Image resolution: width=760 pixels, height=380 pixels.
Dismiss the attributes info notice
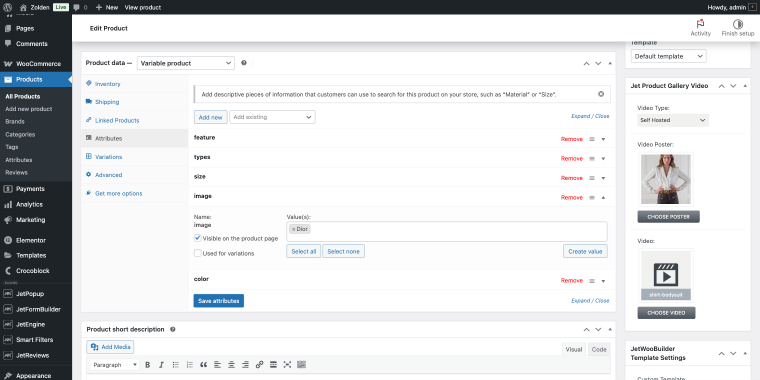tap(601, 94)
